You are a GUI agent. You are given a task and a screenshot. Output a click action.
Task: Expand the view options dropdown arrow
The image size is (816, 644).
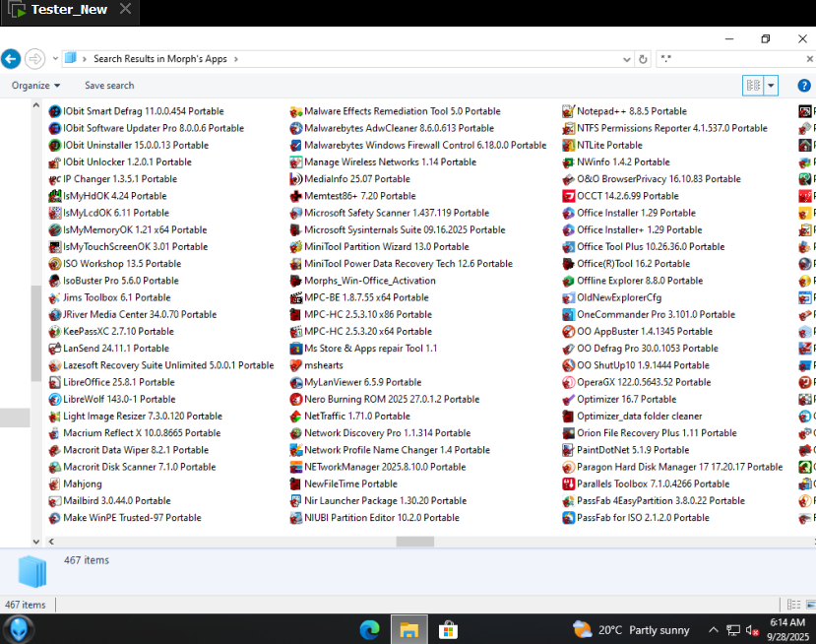pyautogui.click(x=771, y=86)
